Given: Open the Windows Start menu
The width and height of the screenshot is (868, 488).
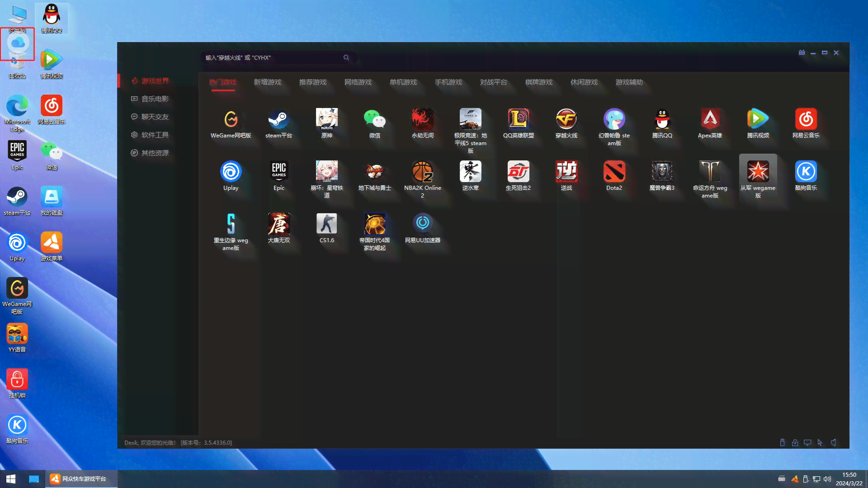Looking at the screenshot, I should tap(11, 479).
